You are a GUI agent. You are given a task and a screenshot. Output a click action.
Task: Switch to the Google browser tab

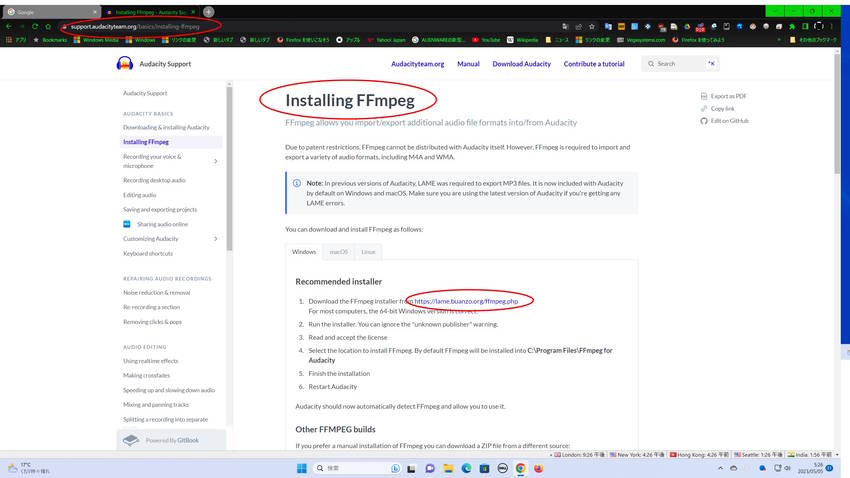pyautogui.click(x=50, y=11)
